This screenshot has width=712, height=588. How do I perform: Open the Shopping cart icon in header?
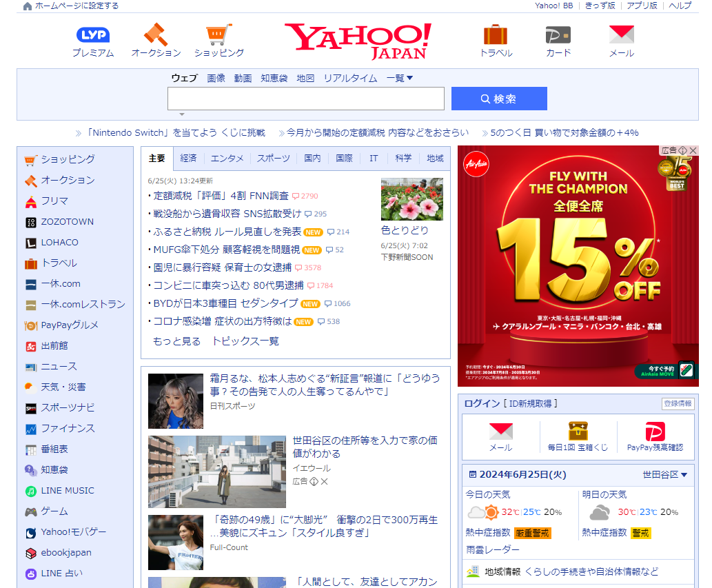pyautogui.click(x=219, y=34)
